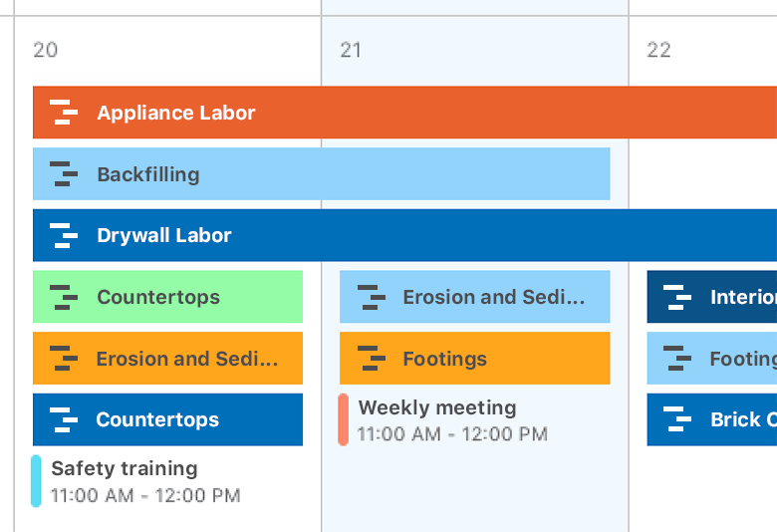Select day 21 date number
The height and width of the screenshot is (532, 777).
coord(351,50)
